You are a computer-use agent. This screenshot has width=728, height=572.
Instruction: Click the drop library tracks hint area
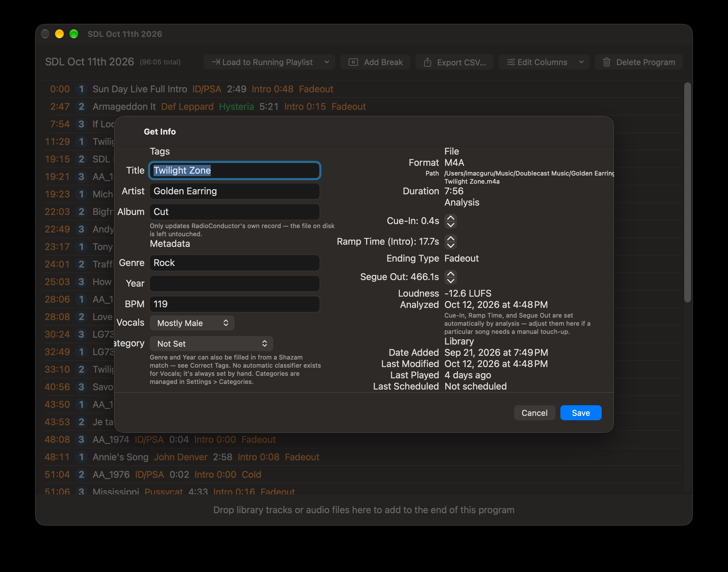pos(364,510)
